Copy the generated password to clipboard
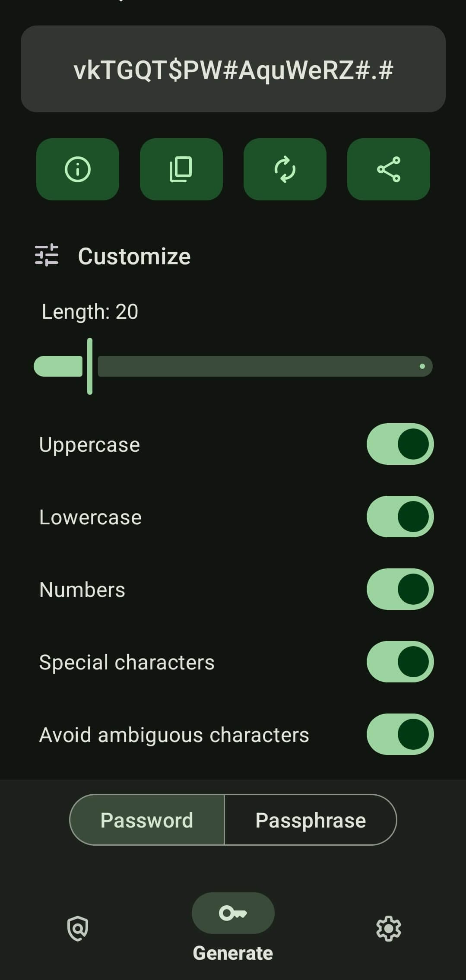Viewport: 466px width, 980px height. (181, 169)
